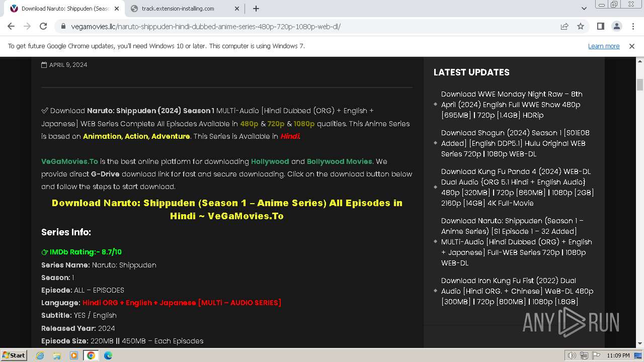Image resolution: width=644 pixels, height=362 pixels.
Task: Open the VeGaMovies.To link
Action: pyautogui.click(x=69, y=161)
